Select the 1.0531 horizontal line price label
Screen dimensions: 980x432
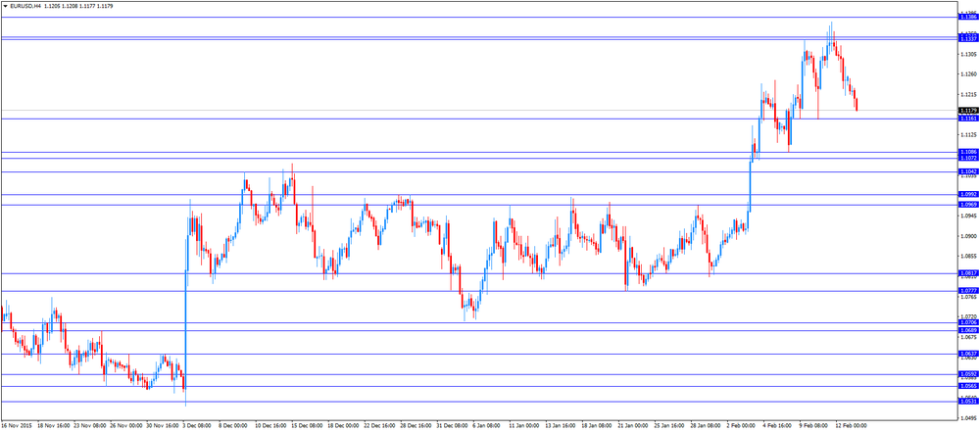coord(968,402)
